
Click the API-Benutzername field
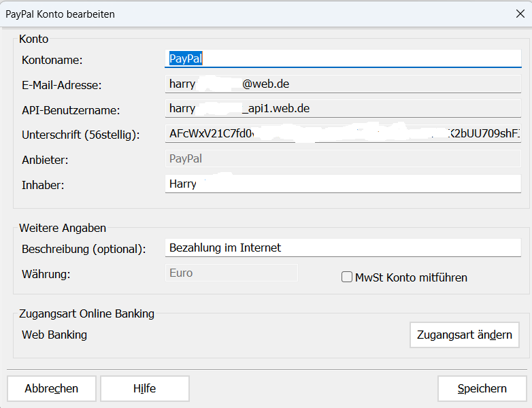point(343,109)
